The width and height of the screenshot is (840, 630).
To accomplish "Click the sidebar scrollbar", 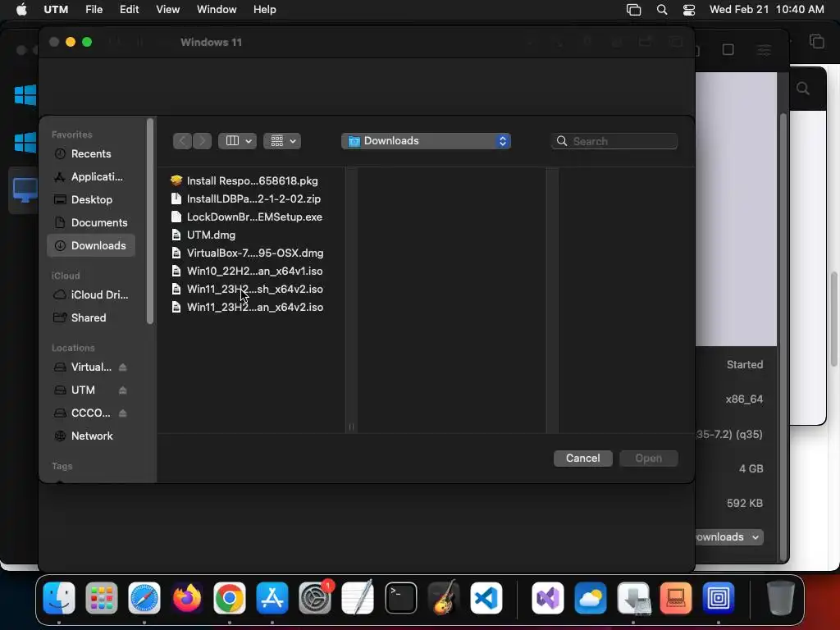I will (x=150, y=221).
